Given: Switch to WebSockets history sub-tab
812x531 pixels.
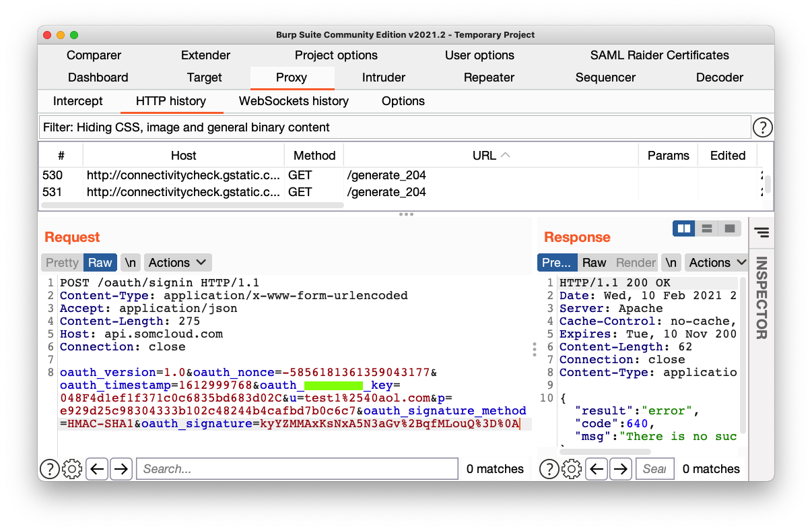Looking at the screenshot, I should [294, 101].
